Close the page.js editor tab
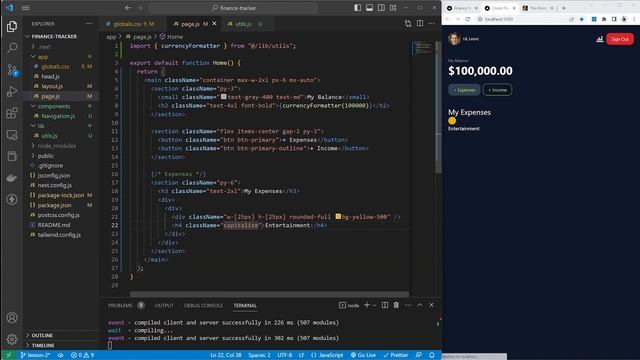Viewport: 640px width, 360px height. [x=214, y=24]
